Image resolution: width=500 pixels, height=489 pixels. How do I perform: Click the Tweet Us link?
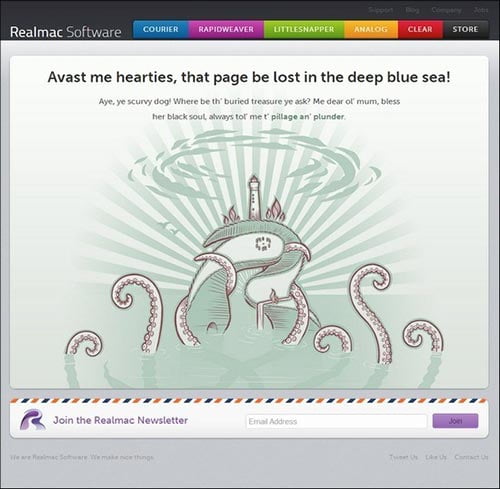pyautogui.click(x=403, y=457)
